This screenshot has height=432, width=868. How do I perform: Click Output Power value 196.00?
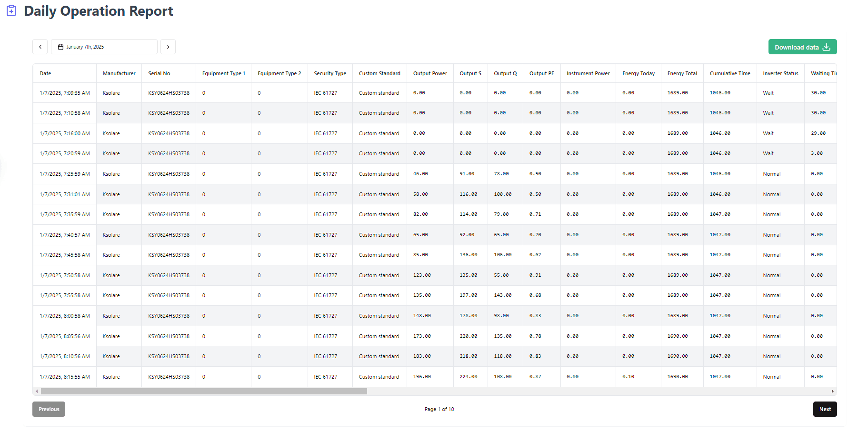pos(422,377)
